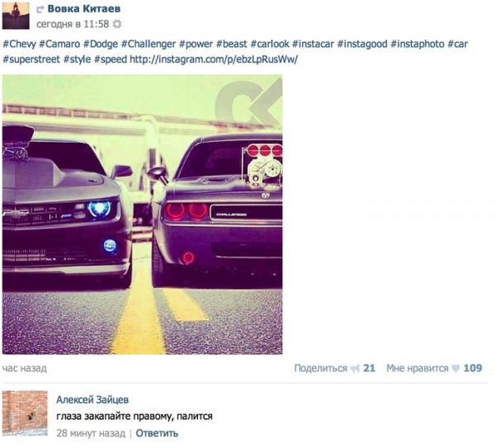Open the Camaro and Challenger photo
This screenshot has width=495, height=448.
(x=143, y=215)
